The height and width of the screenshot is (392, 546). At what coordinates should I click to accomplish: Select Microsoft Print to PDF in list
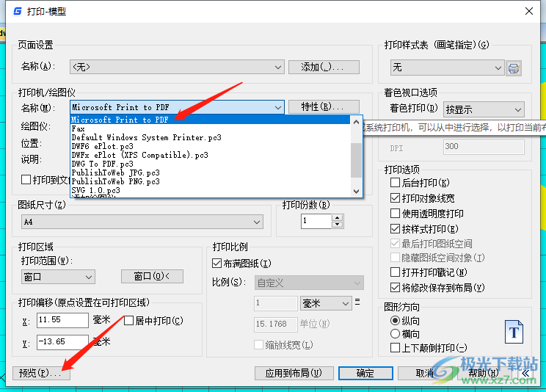tap(210, 120)
